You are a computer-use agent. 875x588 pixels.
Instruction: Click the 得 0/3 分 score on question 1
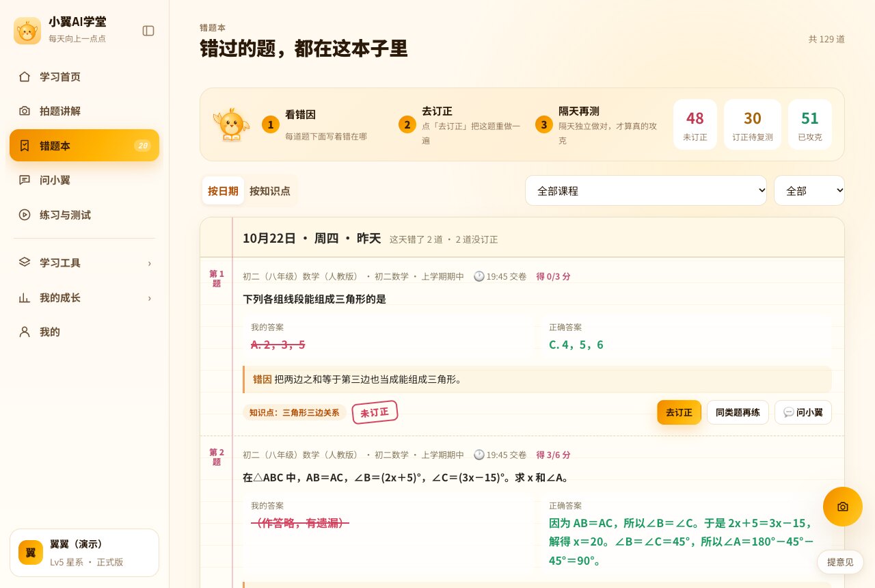(x=553, y=276)
